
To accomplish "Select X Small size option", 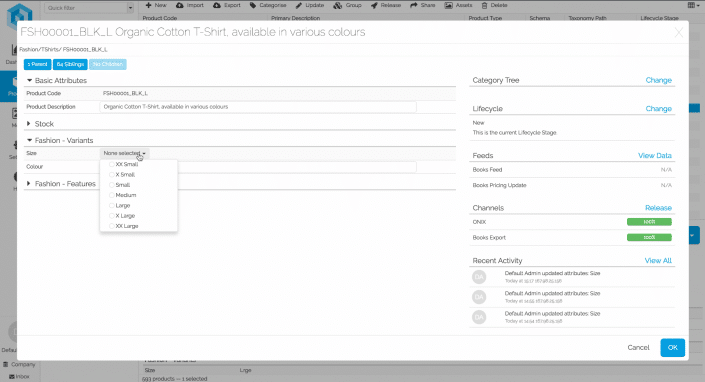I will (x=122, y=175).
